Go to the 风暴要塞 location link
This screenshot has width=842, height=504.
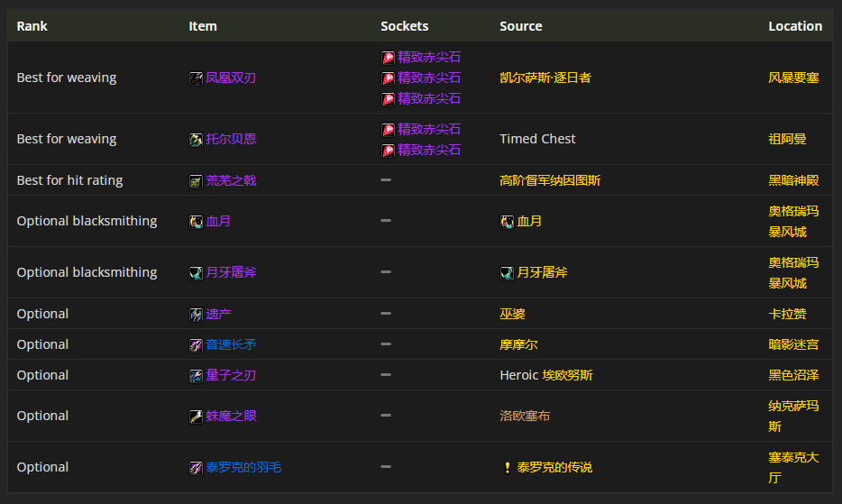pos(793,78)
